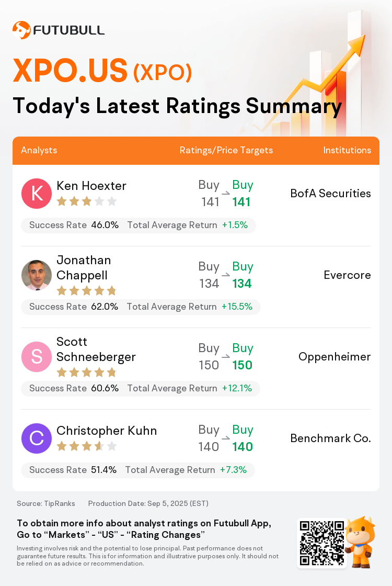Click the Source: TipRanks text

click(46, 503)
